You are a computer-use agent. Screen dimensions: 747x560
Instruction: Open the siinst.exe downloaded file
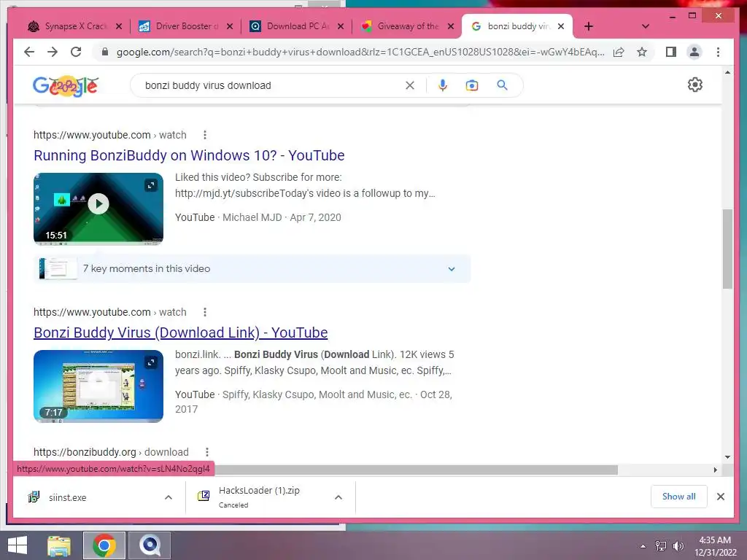click(x=66, y=497)
